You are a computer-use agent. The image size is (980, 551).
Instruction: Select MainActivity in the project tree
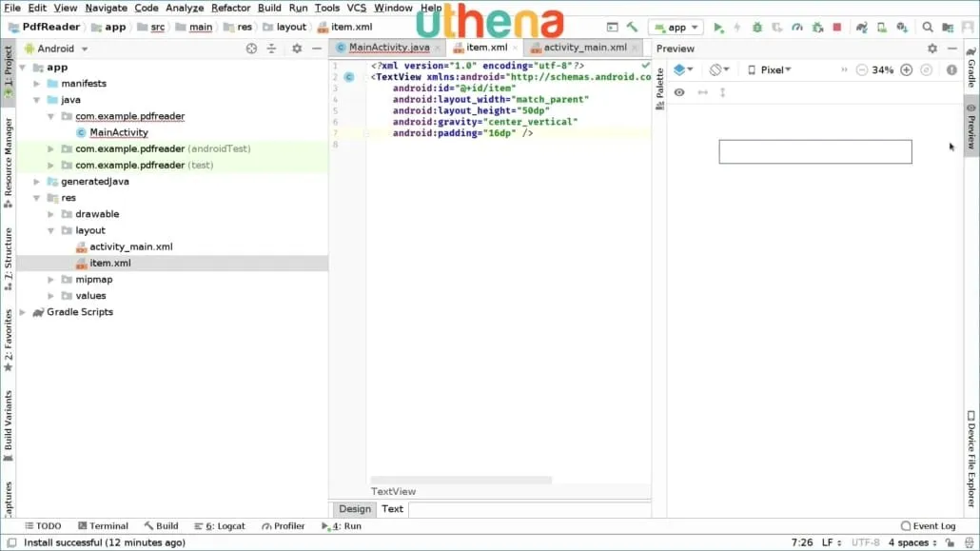pos(119,132)
